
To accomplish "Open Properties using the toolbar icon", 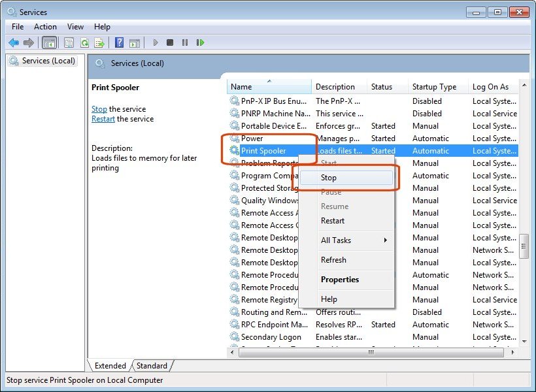I will click(x=68, y=42).
